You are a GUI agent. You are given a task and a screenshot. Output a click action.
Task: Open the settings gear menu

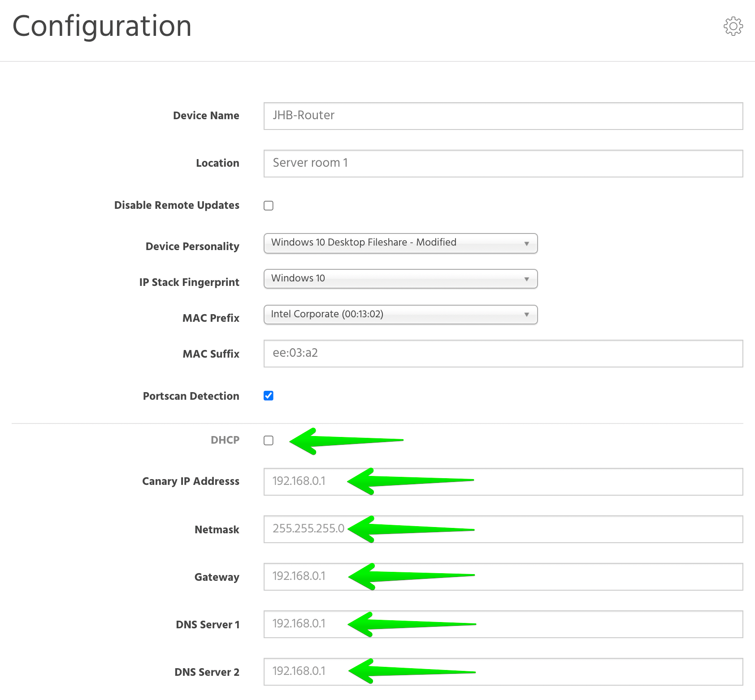click(x=733, y=26)
